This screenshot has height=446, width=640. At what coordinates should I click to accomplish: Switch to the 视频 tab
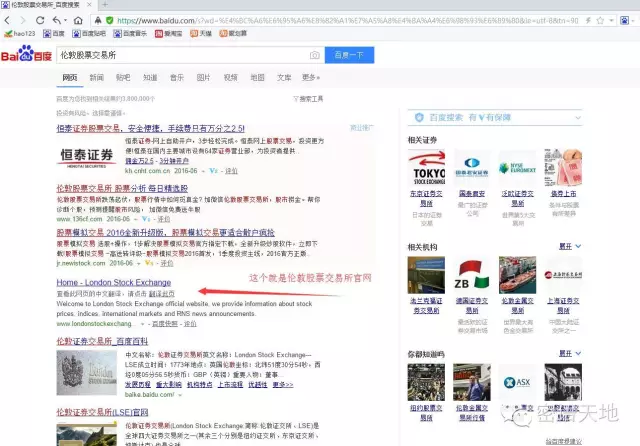(x=230, y=78)
